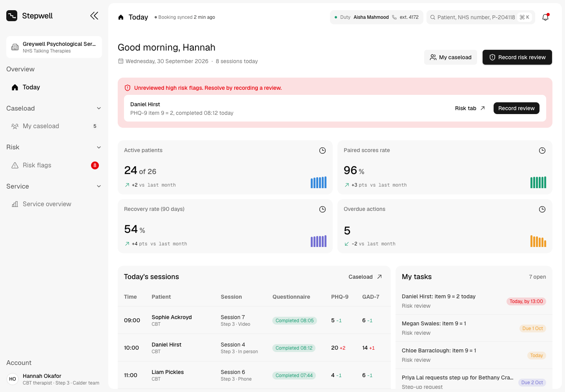
Task: Open the Caseload link in Today's sessions
Action: point(365,277)
